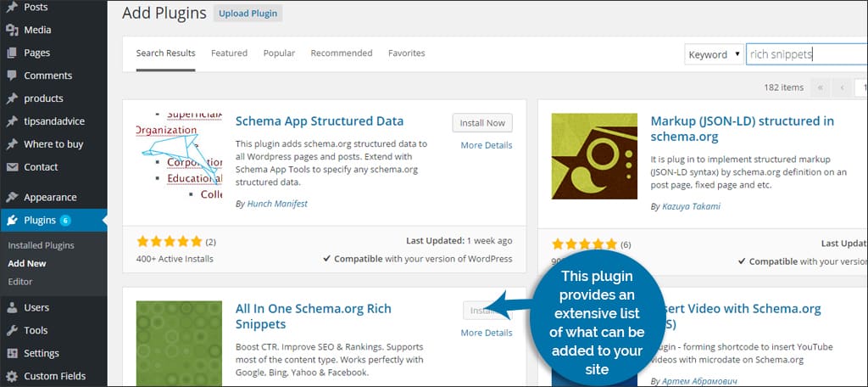Click the green All In One Schema.org thumbnail
The height and width of the screenshot is (387, 868).
pyautogui.click(x=179, y=344)
